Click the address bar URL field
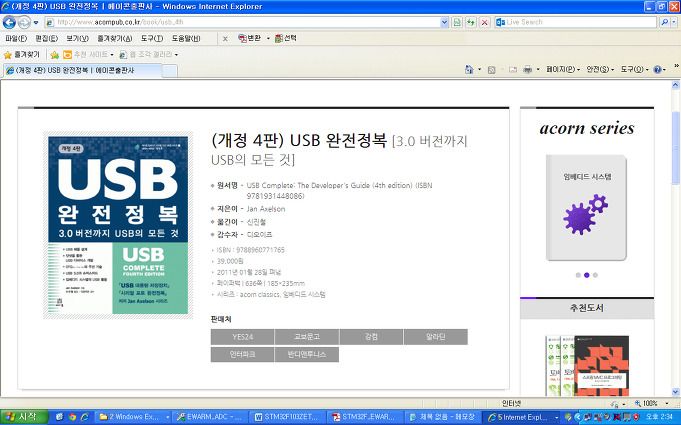 pyautogui.click(x=242, y=22)
